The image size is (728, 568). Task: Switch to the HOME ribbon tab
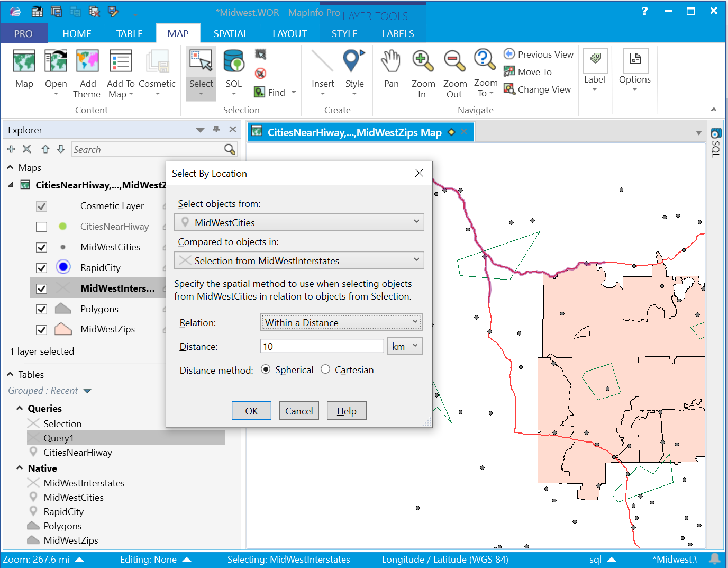pos(77,33)
